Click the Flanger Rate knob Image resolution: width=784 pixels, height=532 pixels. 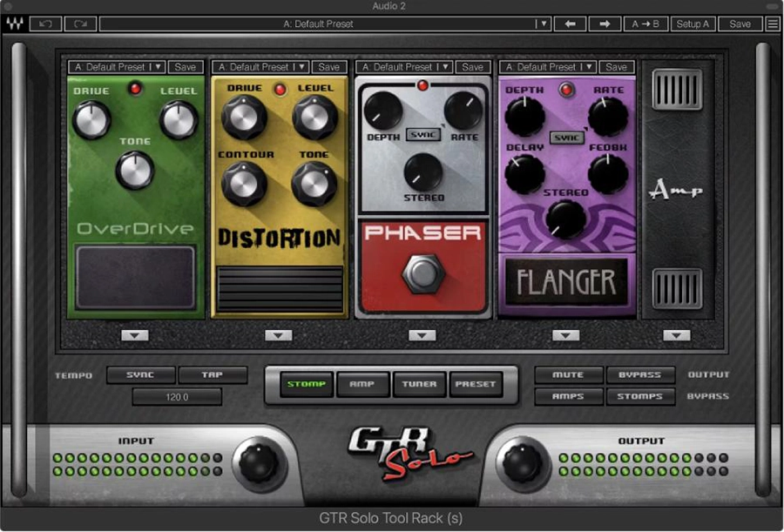click(608, 117)
